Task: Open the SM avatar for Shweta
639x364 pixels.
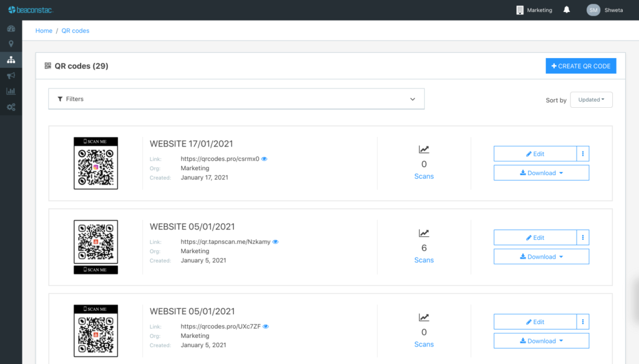Action: tap(593, 10)
